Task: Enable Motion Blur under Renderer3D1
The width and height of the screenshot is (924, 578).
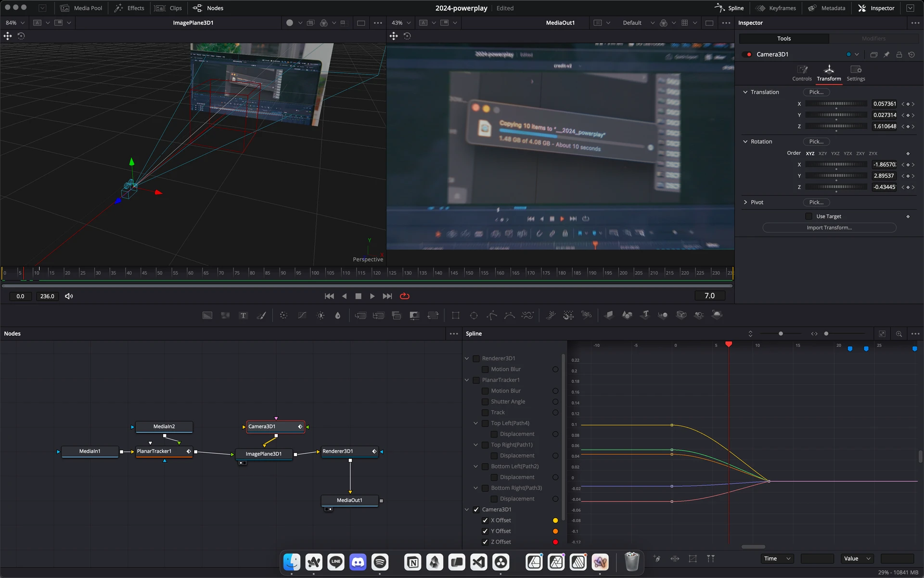Action: 486,369
